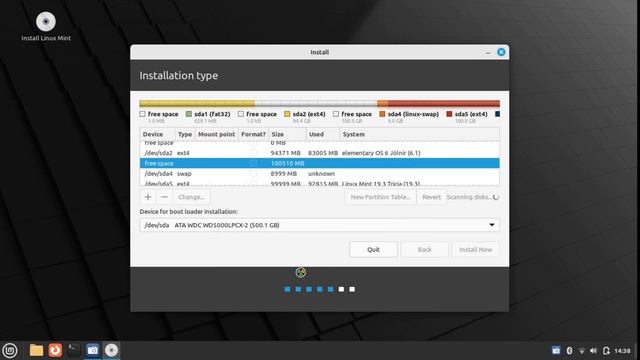Click the free space 100.5 GB legend label

356,114
